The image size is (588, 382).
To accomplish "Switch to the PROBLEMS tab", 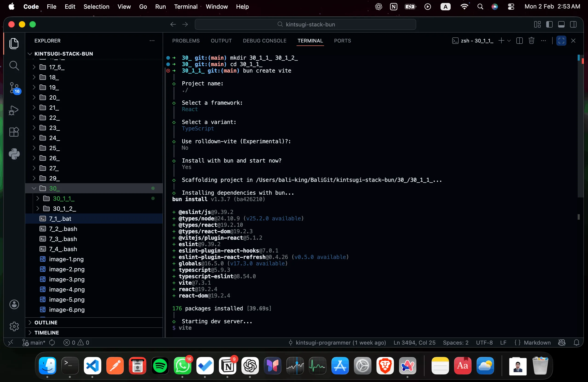I will [x=186, y=40].
